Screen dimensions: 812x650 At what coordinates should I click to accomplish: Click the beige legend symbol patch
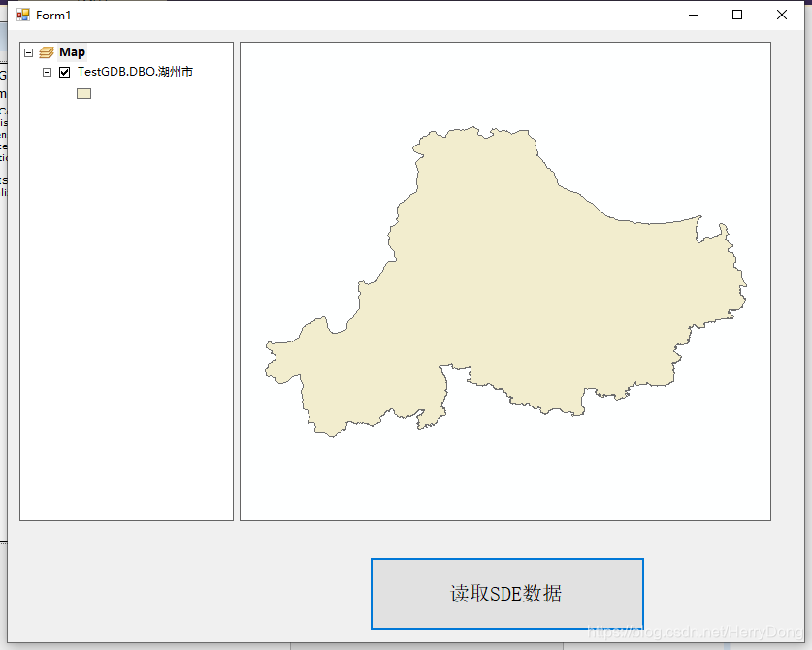coord(83,92)
